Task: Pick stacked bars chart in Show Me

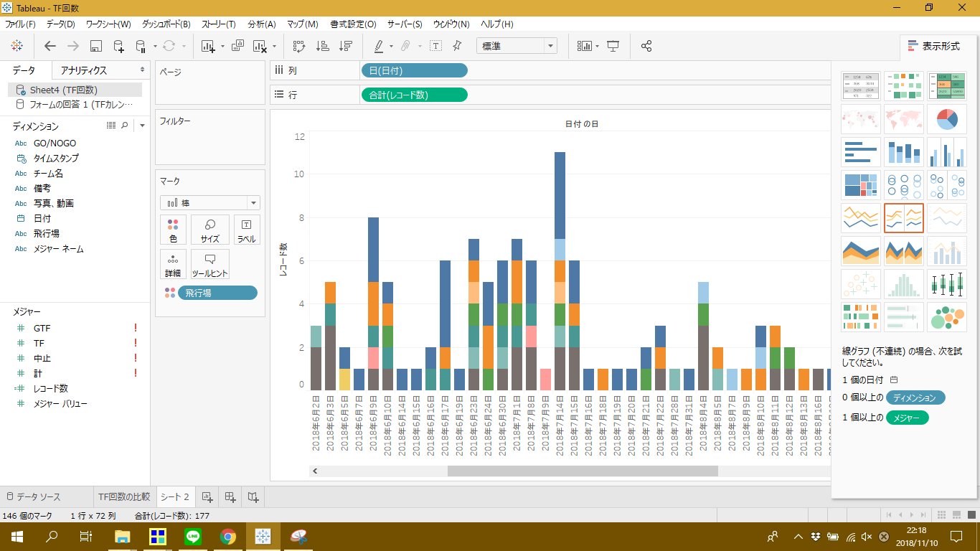Action: pyautogui.click(x=903, y=152)
